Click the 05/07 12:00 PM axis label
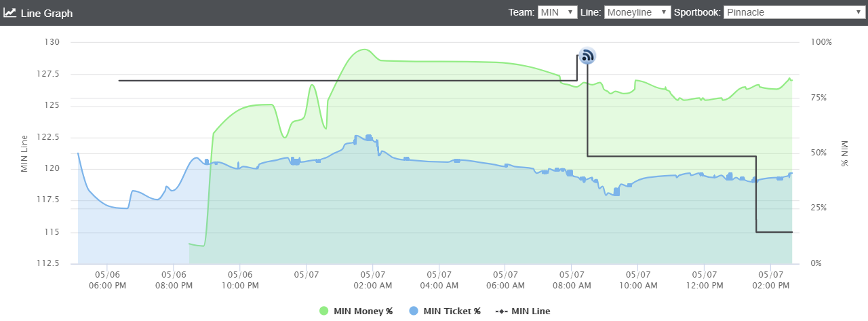Screen dimensions: 868x321 pyautogui.click(x=704, y=280)
